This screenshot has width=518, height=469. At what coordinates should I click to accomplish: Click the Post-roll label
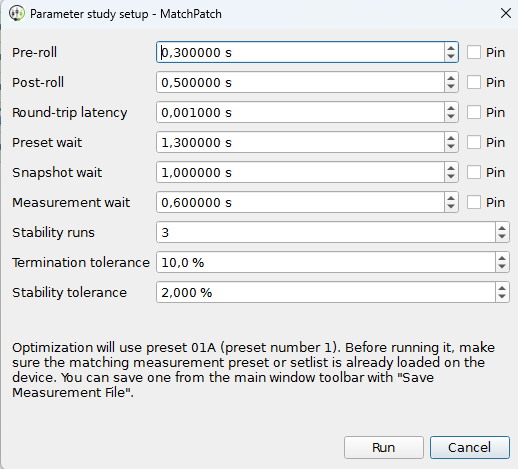[x=38, y=82]
